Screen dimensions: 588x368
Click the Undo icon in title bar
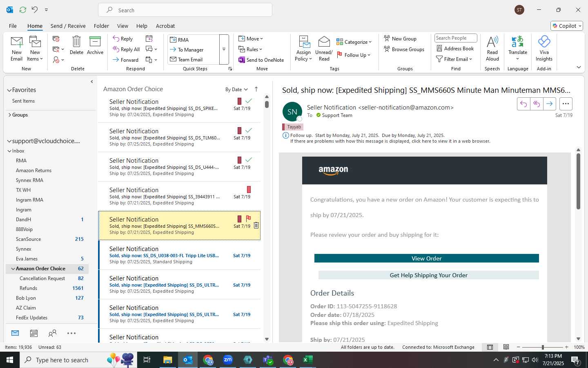click(35, 10)
